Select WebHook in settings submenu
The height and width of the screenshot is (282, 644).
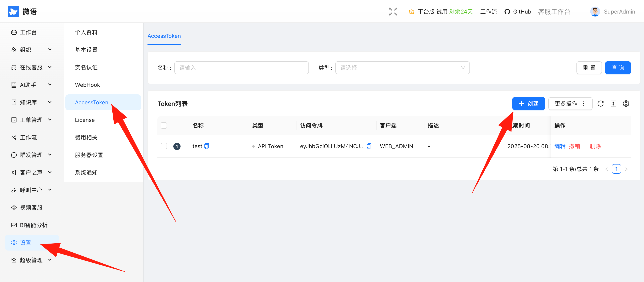click(87, 85)
